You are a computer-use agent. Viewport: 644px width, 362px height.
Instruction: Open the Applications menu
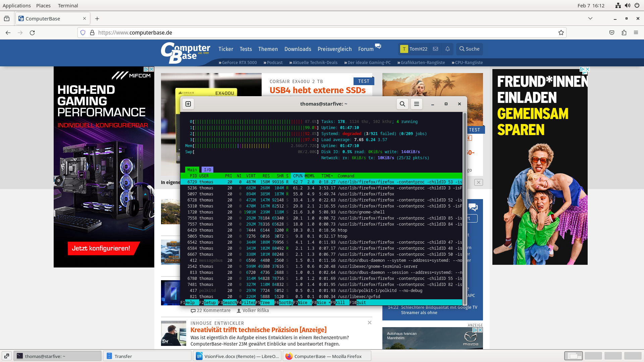point(17,5)
